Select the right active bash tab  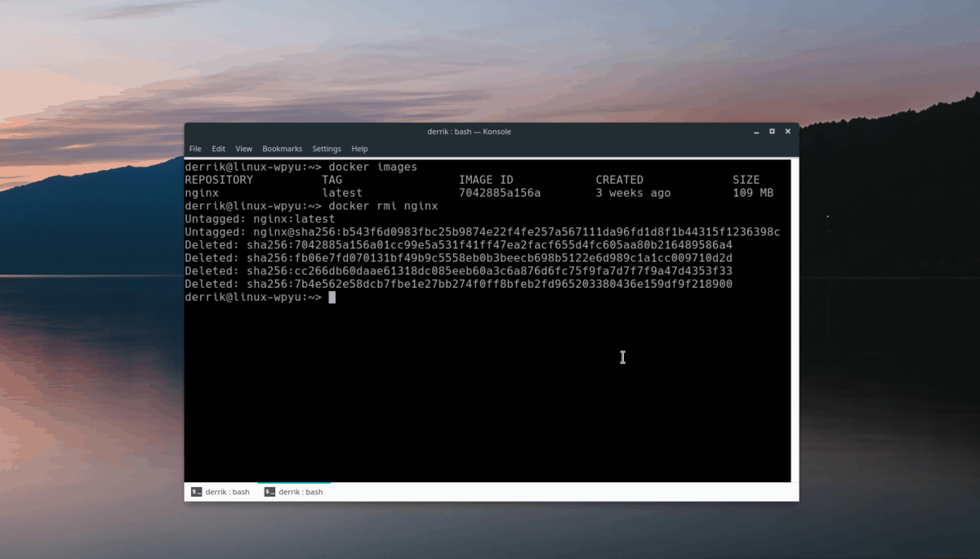click(x=294, y=492)
